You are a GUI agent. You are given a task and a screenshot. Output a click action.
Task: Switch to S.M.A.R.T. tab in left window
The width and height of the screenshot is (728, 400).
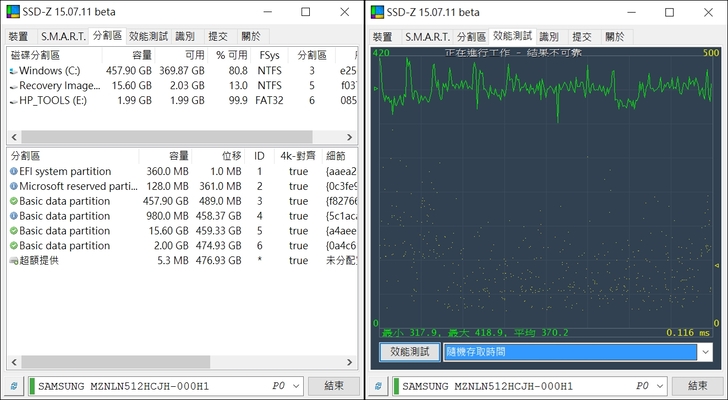pos(62,36)
